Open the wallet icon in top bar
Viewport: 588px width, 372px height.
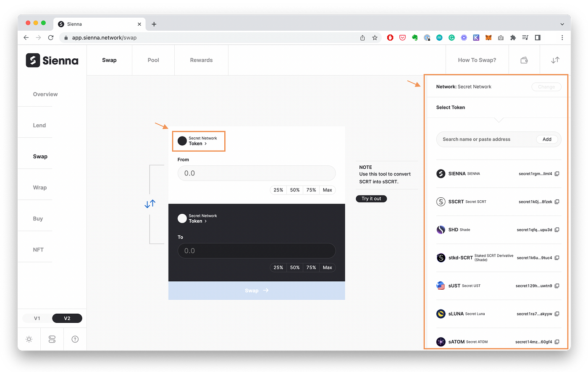click(524, 60)
